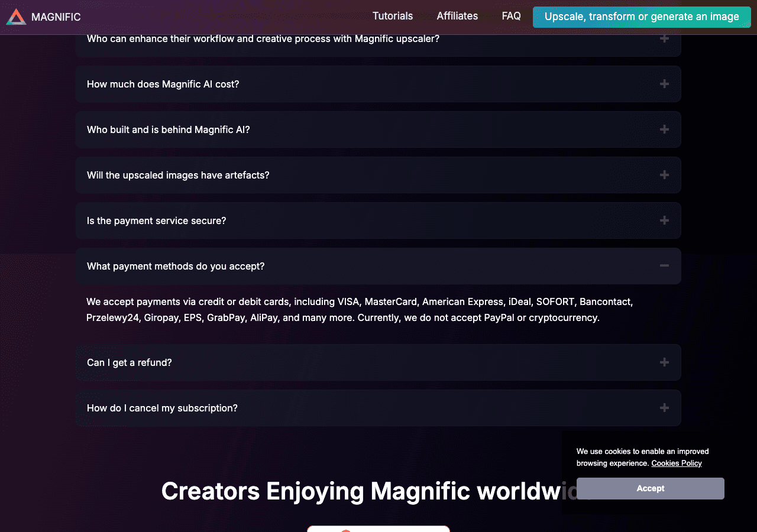
Task: Click 'We use cookies to enable' notice text
Action: click(x=643, y=458)
